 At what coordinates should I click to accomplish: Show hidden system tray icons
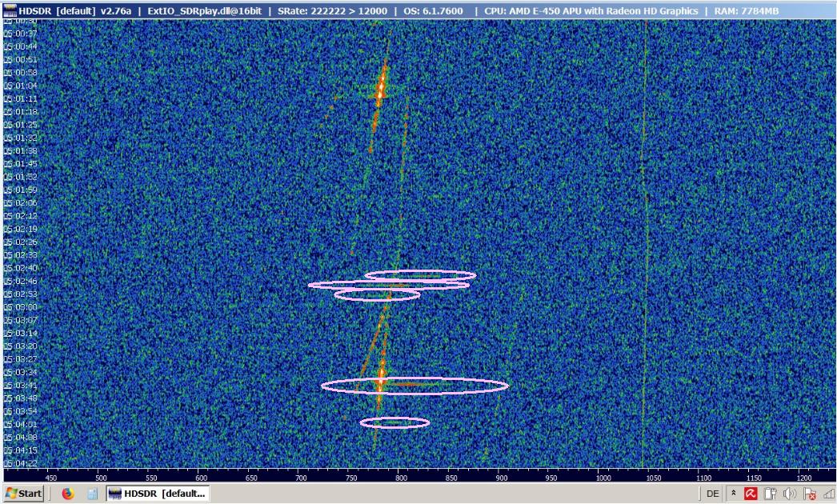(x=735, y=494)
